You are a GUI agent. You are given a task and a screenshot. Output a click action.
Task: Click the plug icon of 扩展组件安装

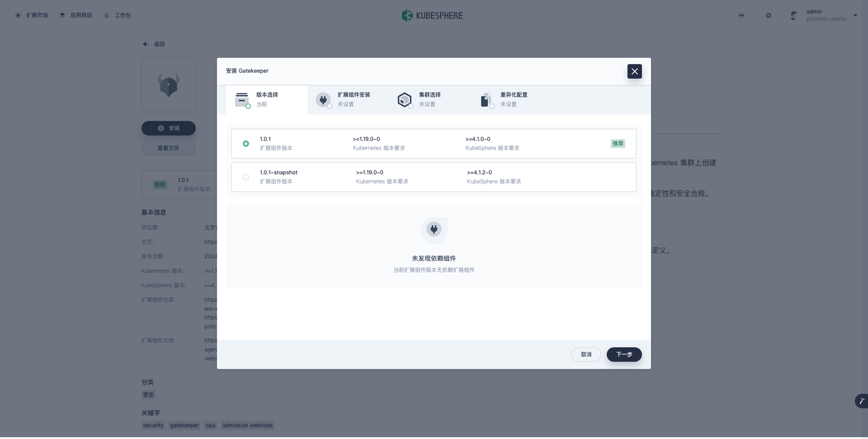coord(323,99)
